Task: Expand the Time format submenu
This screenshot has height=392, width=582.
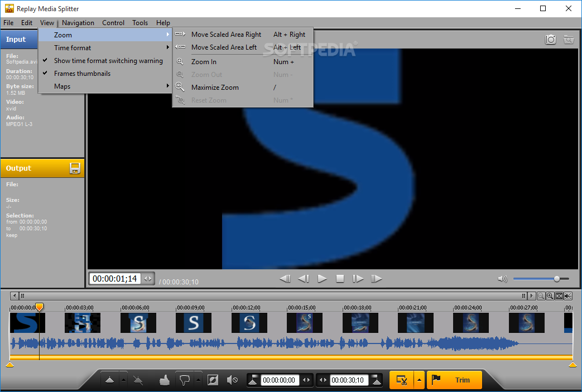Action: coord(105,48)
